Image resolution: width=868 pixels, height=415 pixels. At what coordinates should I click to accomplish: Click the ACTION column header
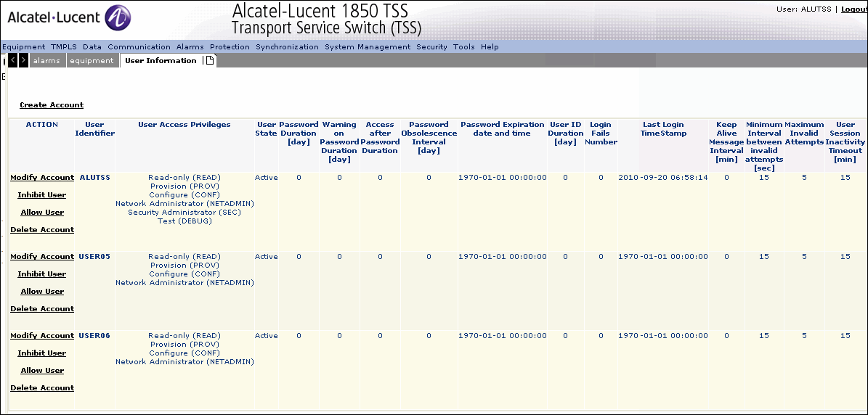[42, 125]
